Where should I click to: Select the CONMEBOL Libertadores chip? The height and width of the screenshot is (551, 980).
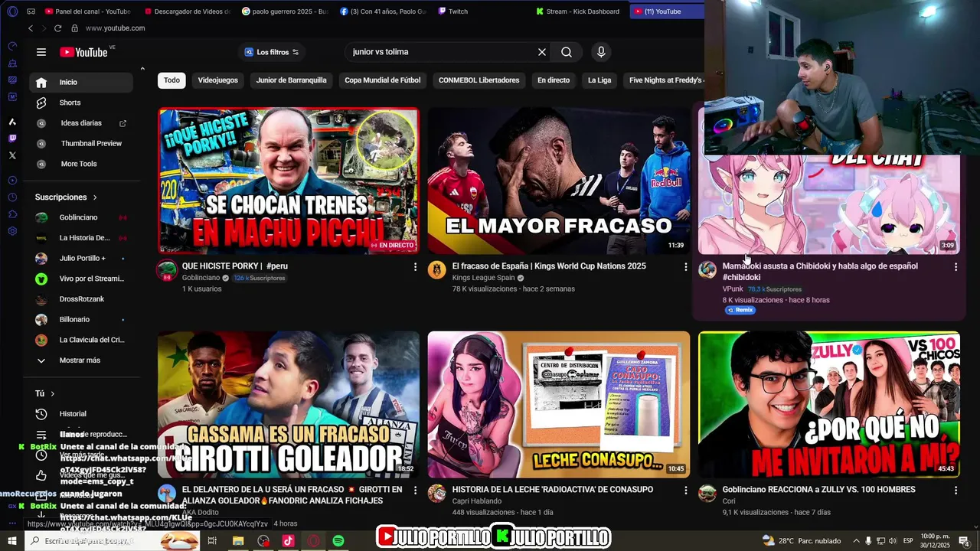tap(479, 80)
